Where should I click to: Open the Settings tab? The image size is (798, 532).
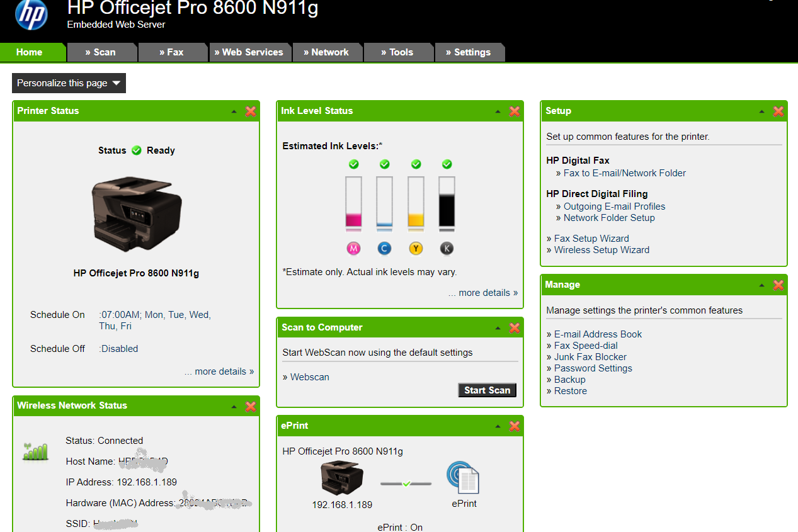469,52
